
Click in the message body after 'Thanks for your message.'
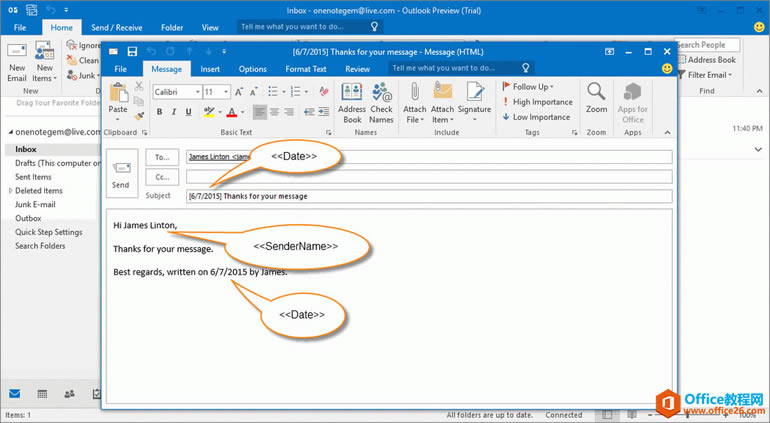pos(214,249)
